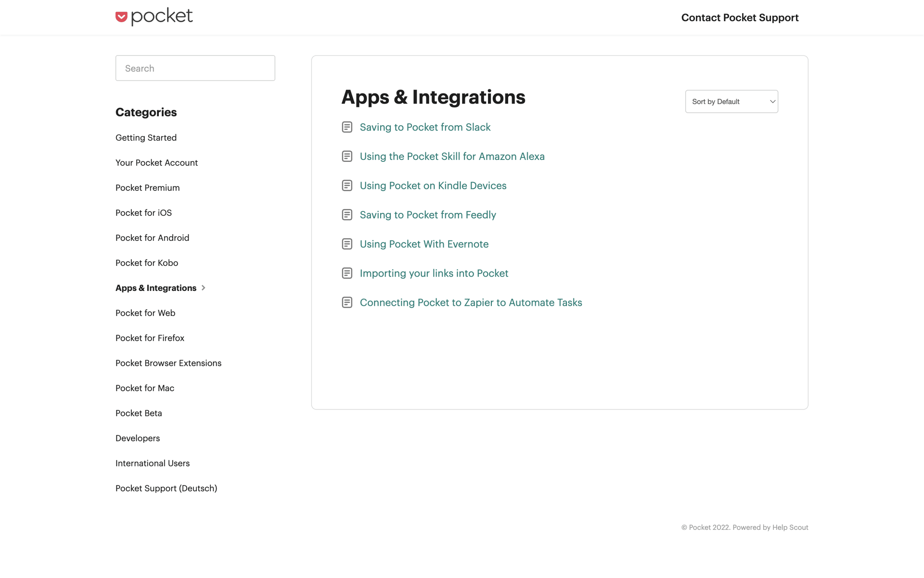Select Pocket for Mac category
The height and width of the screenshot is (578, 924).
click(x=145, y=388)
